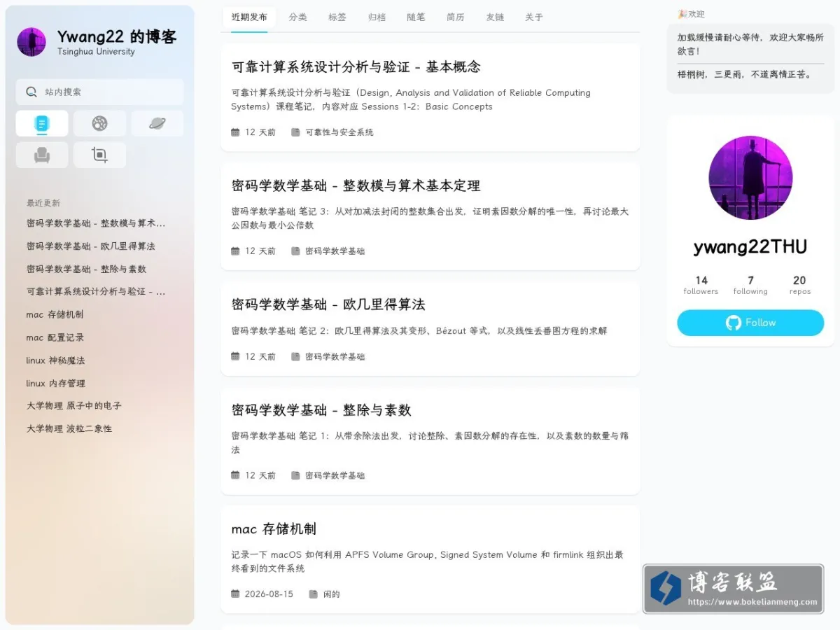The width and height of the screenshot is (840, 630).
Task: Click the Follow button on the GitHub card
Action: pos(750,323)
